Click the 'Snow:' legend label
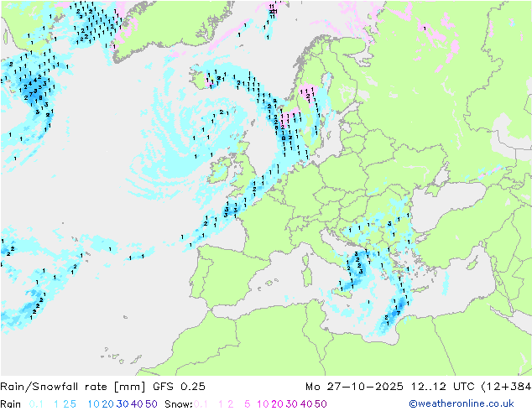Image resolution: width=532 pixels, height=411 pixels. [x=179, y=404]
